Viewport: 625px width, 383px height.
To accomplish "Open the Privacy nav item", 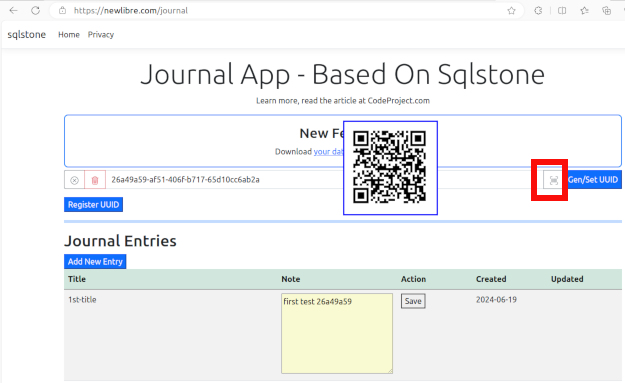I will [x=101, y=35].
